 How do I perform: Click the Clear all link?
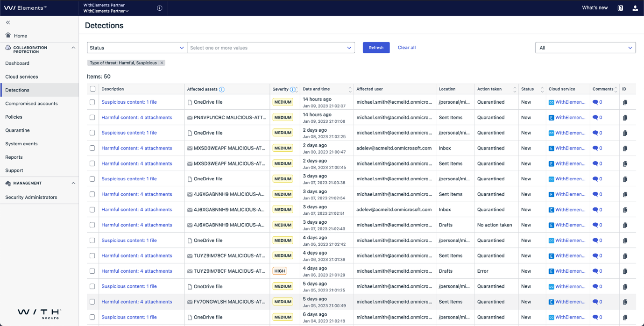coord(407,48)
